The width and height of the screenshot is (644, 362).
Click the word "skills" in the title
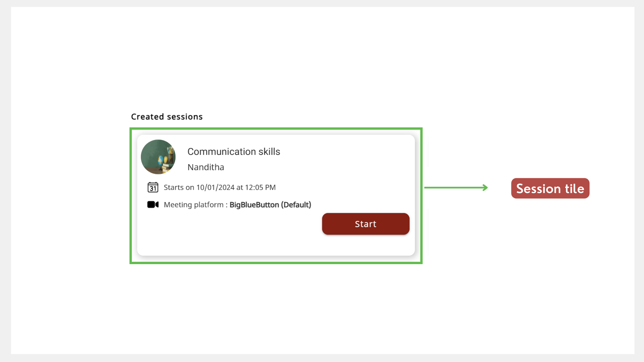pos(269,152)
